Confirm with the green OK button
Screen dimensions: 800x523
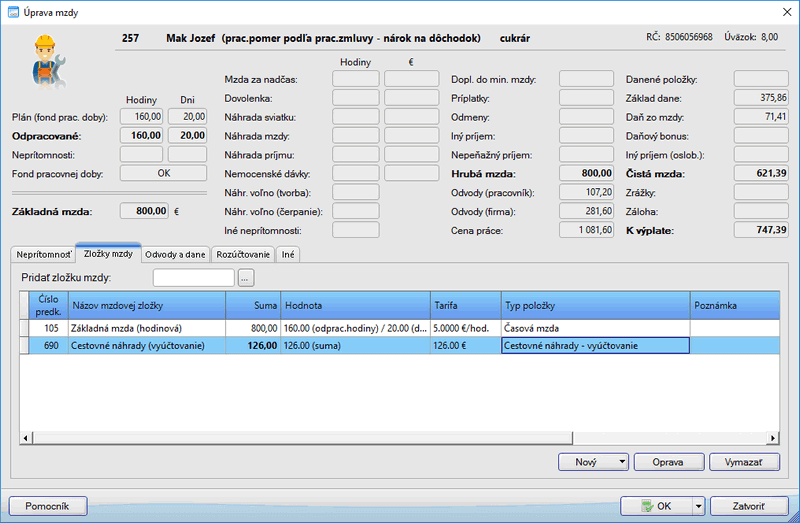655,506
